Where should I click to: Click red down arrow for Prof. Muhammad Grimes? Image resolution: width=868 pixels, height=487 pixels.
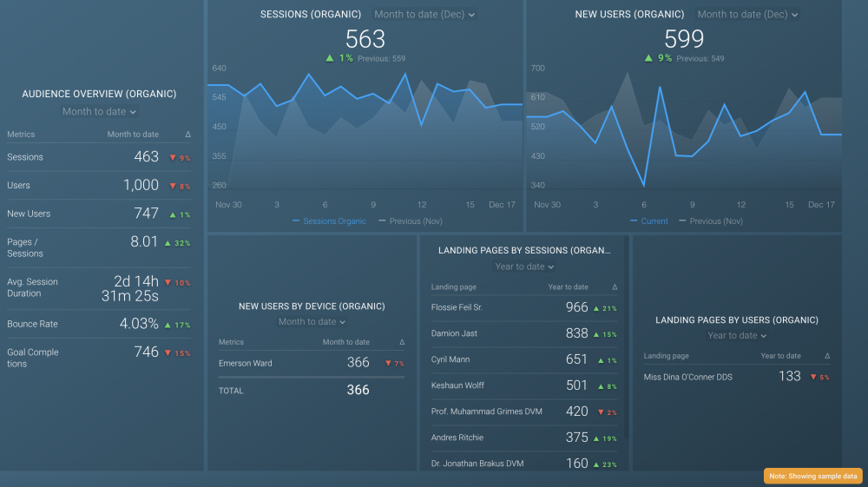click(595, 411)
